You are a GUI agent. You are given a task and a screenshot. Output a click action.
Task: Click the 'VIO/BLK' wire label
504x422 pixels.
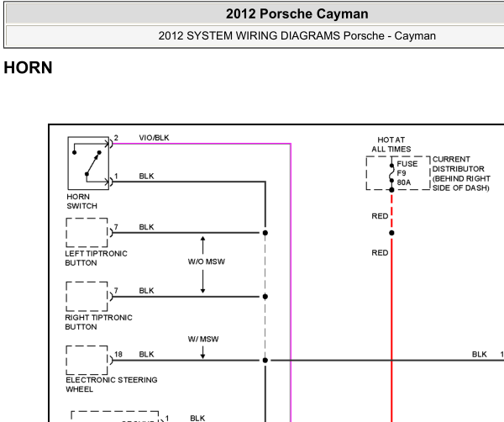pos(154,138)
